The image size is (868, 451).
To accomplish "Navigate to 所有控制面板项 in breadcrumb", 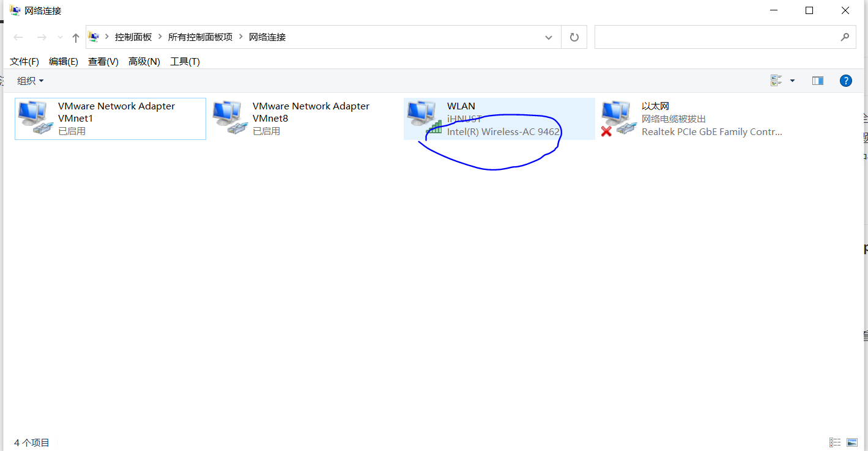I will pyautogui.click(x=201, y=37).
